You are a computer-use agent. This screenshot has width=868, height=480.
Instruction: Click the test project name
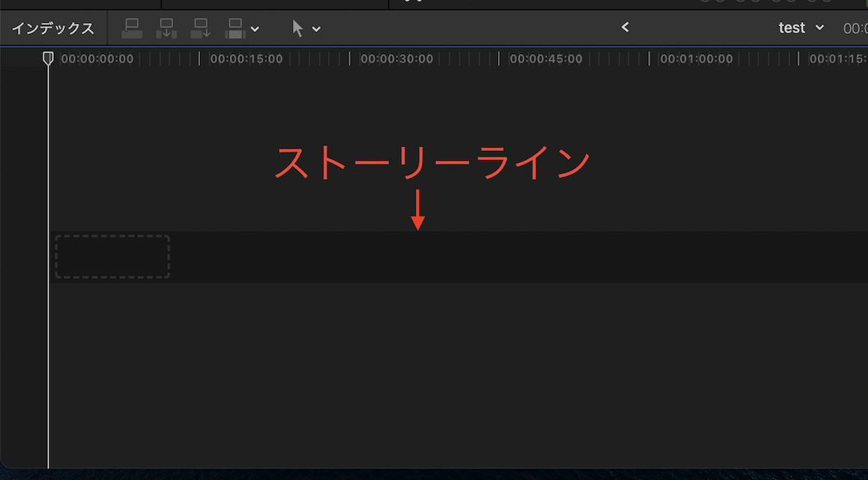click(792, 28)
